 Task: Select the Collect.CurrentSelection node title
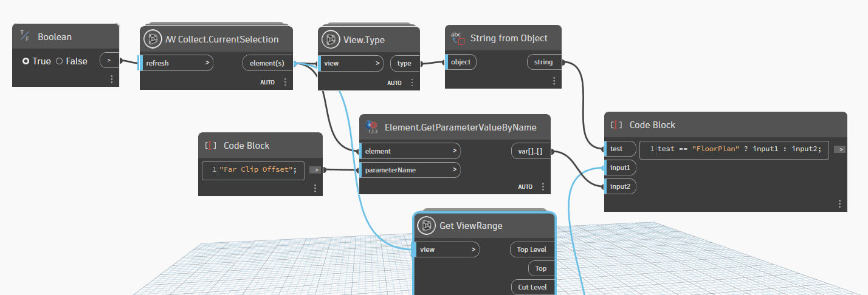222,39
